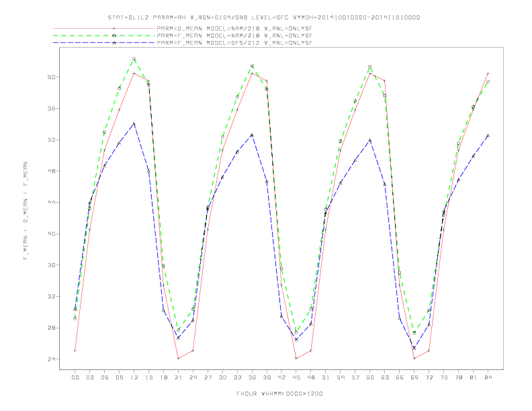The width and height of the screenshot is (532, 411).
Task: Click the x-axis forecast hour label 63
Action: pos(385,377)
